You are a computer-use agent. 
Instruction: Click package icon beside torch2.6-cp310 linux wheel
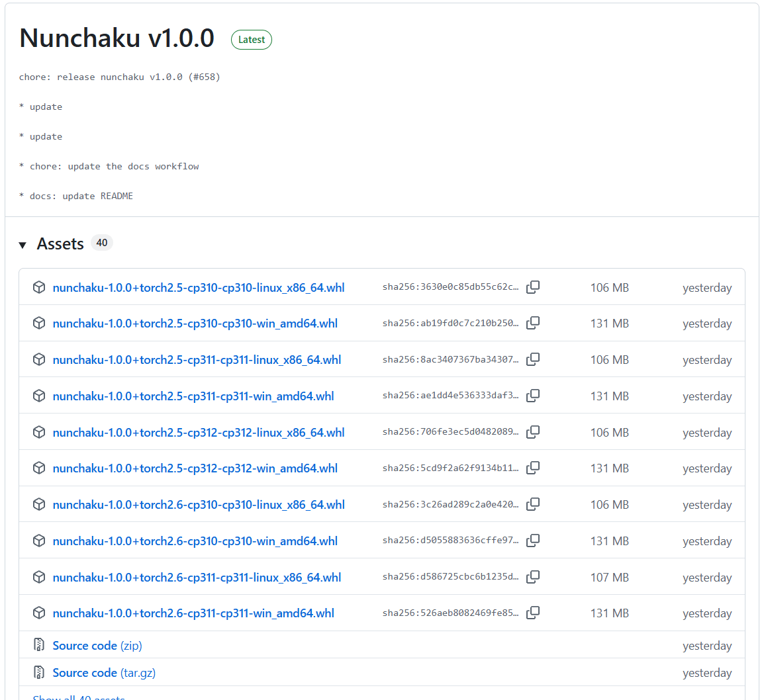click(39, 504)
